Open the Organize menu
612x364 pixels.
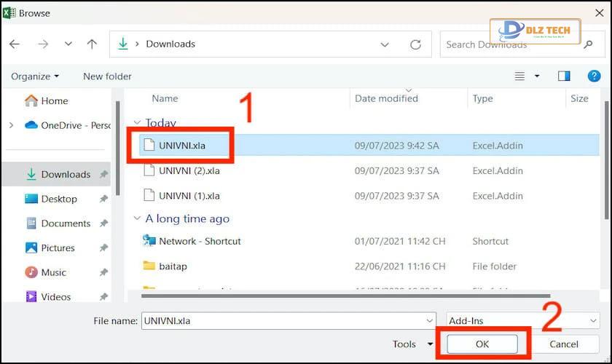35,76
